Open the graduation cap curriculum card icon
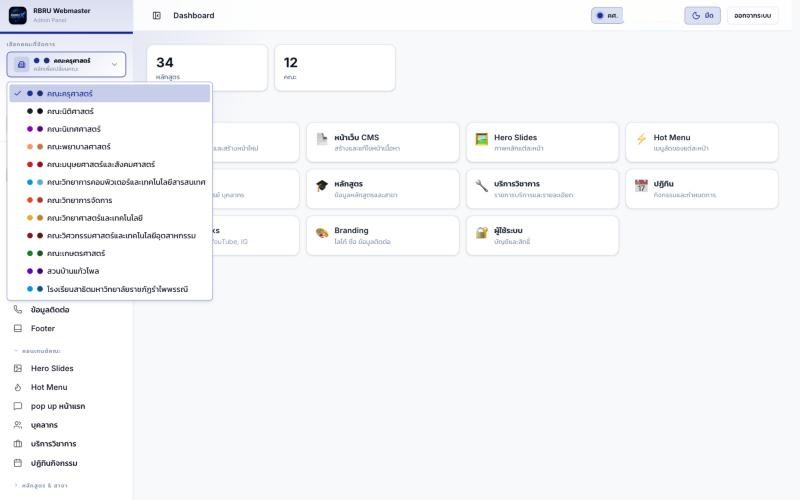Screen dimensions: 800x500 pyautogui.click(x=322, y=186)
